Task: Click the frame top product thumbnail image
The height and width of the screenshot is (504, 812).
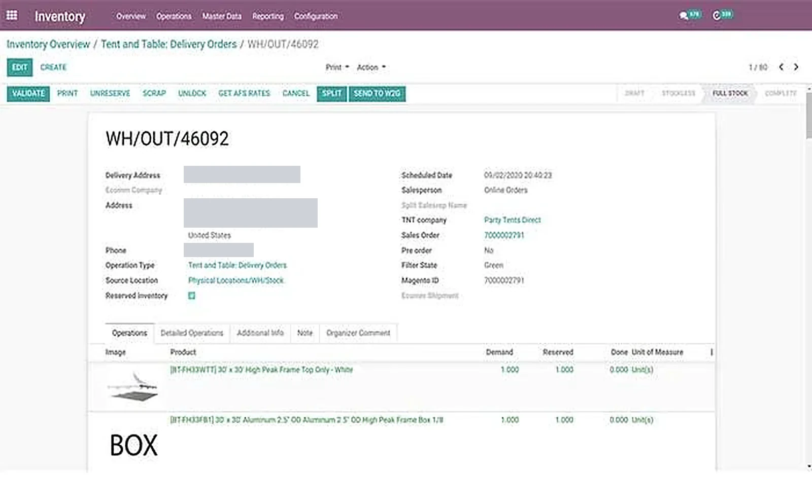Action: tap(133, 386)
